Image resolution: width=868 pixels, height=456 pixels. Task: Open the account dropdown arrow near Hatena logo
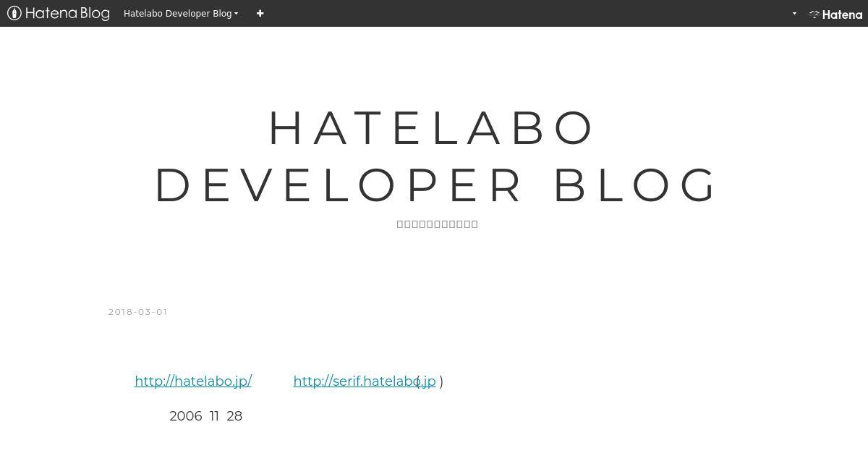(794, 13)
